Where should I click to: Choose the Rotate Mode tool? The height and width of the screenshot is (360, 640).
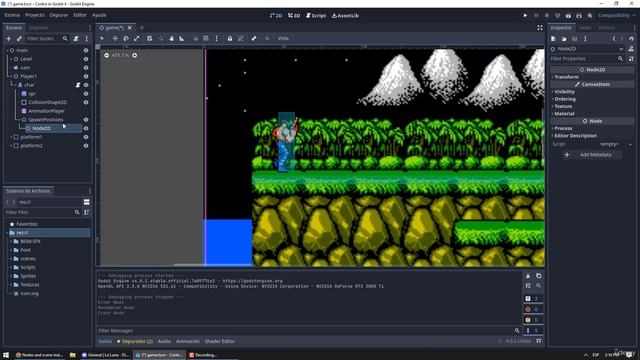(126, 38)
